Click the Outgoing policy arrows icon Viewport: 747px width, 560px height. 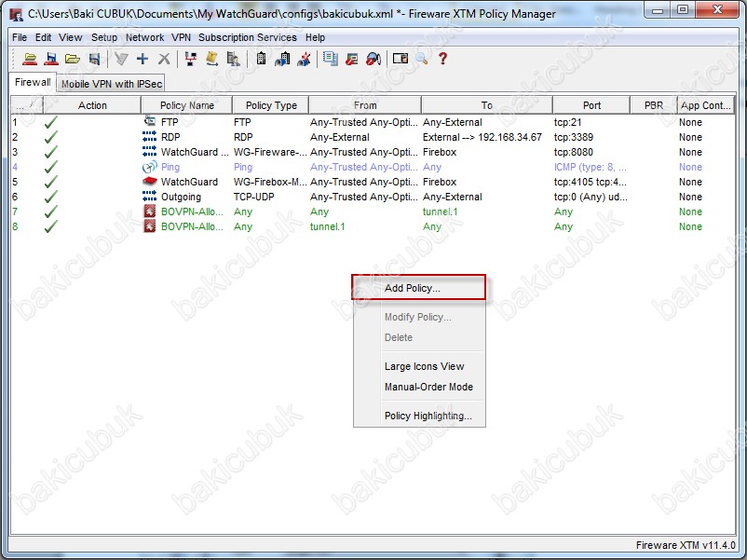(150, 197)
